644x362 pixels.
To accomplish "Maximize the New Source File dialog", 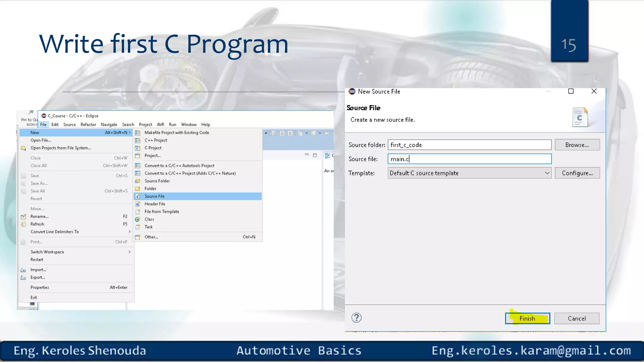I will 571,91.
